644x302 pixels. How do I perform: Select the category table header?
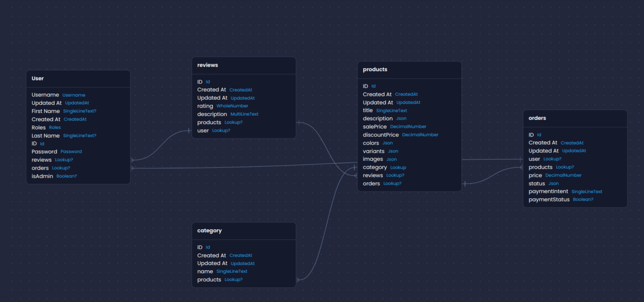click(209, 230)
